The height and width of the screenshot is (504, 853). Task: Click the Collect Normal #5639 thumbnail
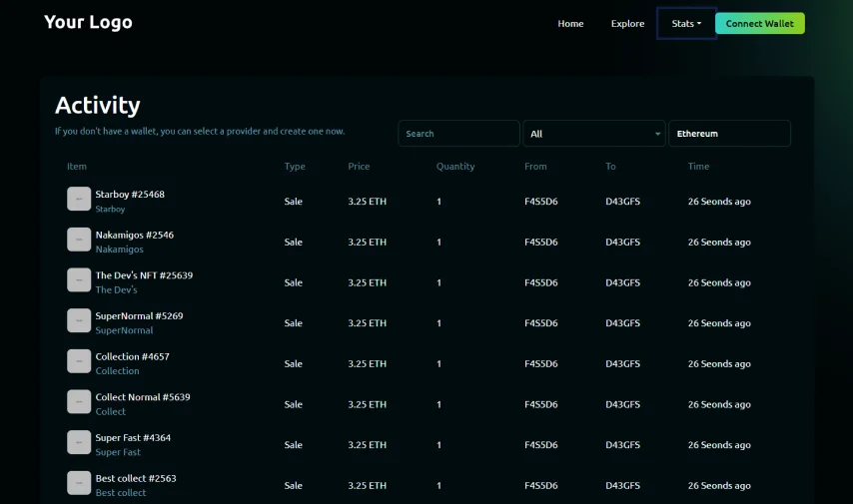pos(79,402)
